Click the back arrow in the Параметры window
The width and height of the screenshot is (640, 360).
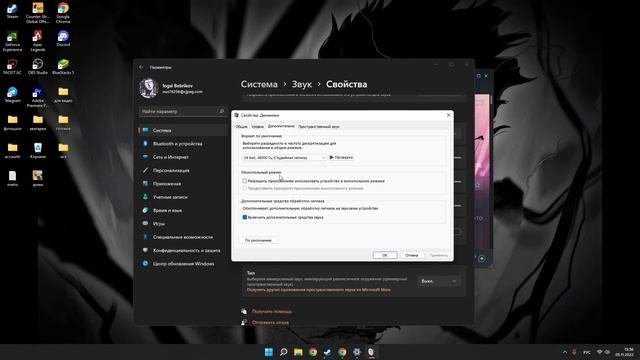tap(141, 67)
